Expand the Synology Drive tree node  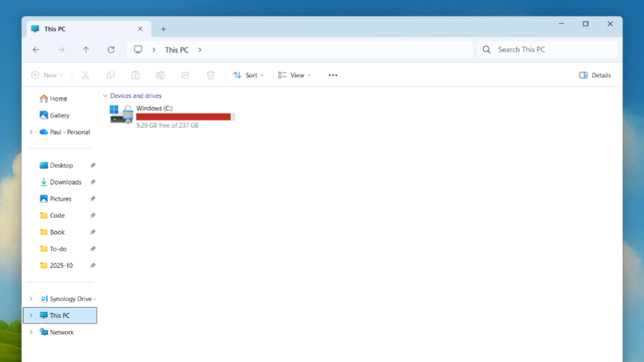[31, 299]
